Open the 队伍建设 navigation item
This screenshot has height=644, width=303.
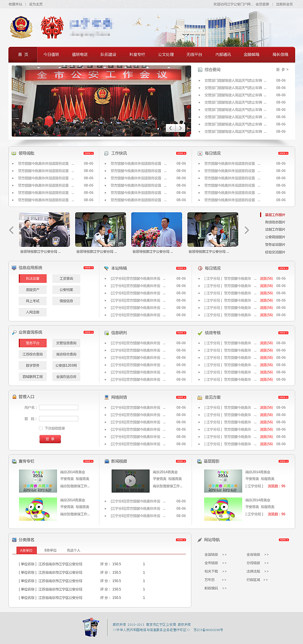[x=109, y=54]
